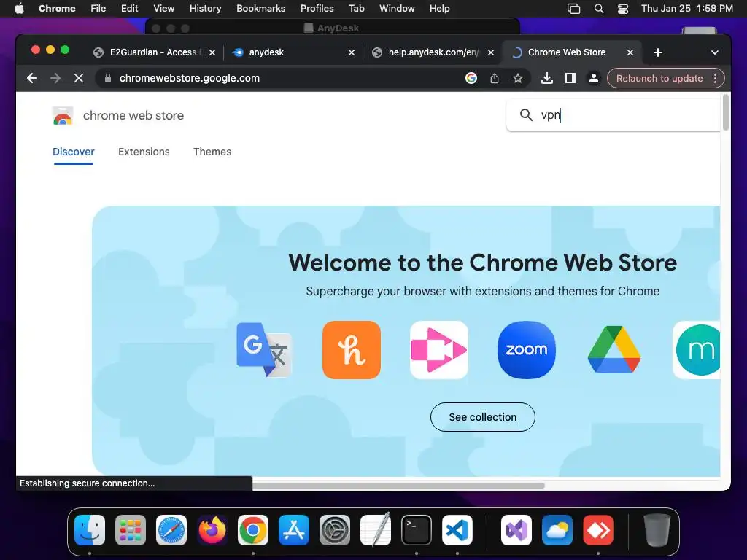747x560 pixels.
Task: Open AnyDesk from the dock
Action: click(x=598, y=530)
